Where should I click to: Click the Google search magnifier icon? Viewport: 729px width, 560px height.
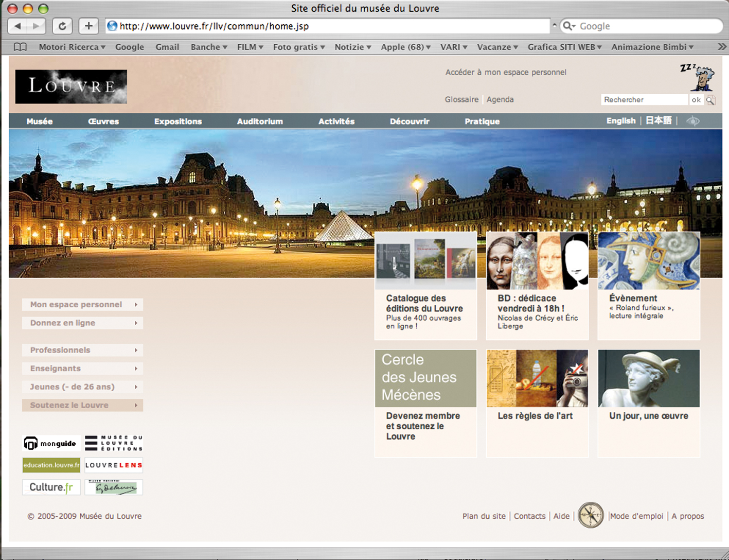coord(568,26)
